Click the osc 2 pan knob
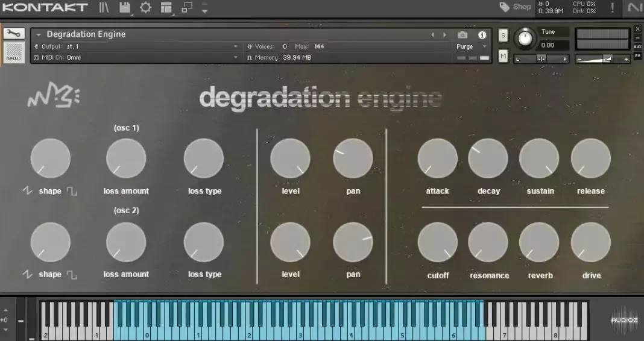The image size is (644, 341). point(353,242)
